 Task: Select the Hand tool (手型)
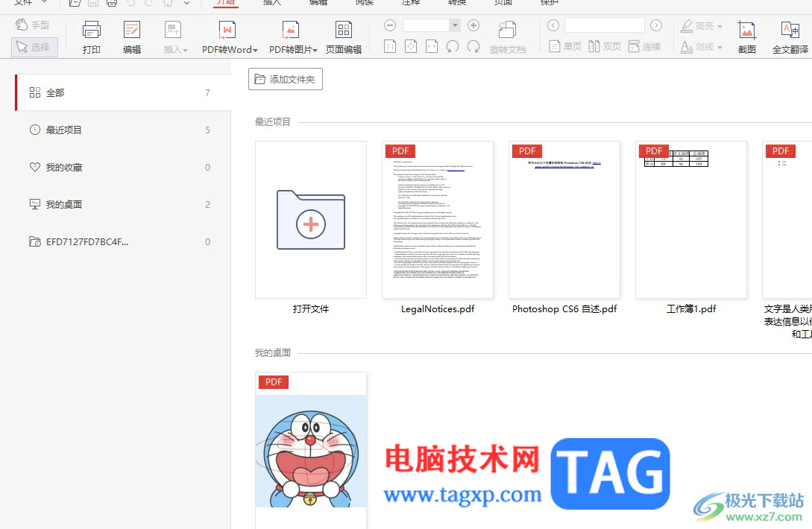click(33, 25)
